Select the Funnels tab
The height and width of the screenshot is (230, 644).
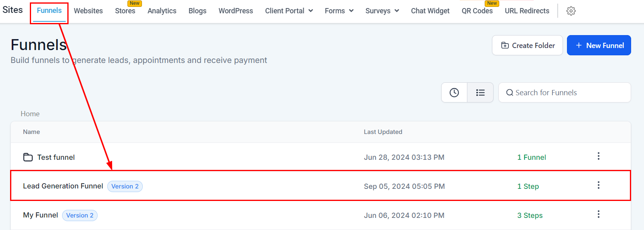pyautogui.click(x=49, y=11)
